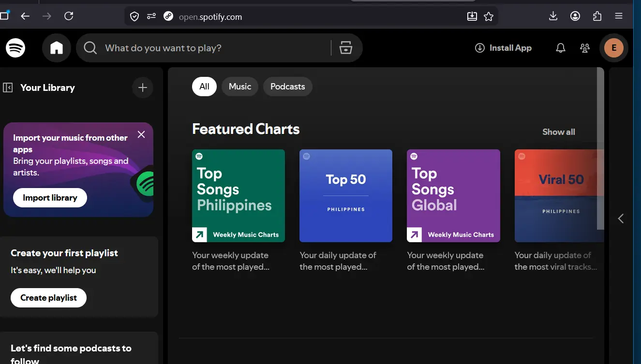Select the All filter chip
This screenshot has height=364, width=641.
[204, 87]
